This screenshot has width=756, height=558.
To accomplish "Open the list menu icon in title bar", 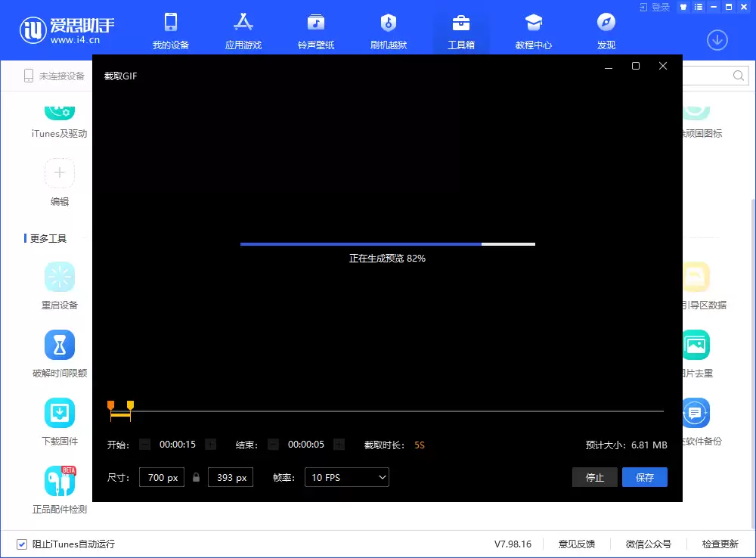I will click(x=698, y=7).
